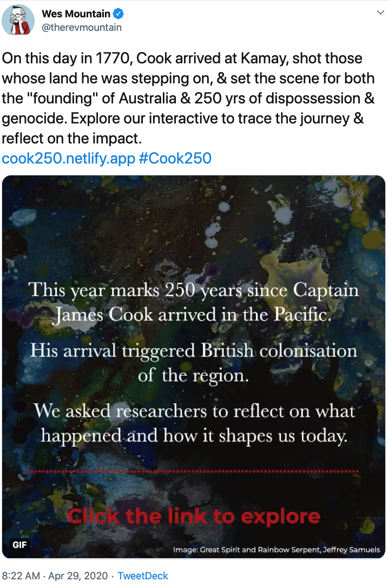The height and width of the screenshot is (588, 389).
Task: Click the Apr 29, 2020 date
Action: (78, 576)
